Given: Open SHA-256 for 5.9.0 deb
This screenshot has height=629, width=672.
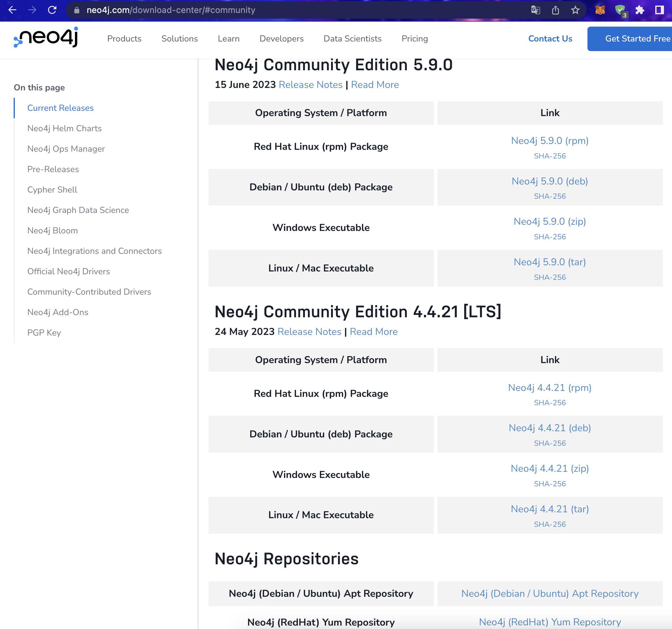Looking at the screenshot, I should point(550,196).
